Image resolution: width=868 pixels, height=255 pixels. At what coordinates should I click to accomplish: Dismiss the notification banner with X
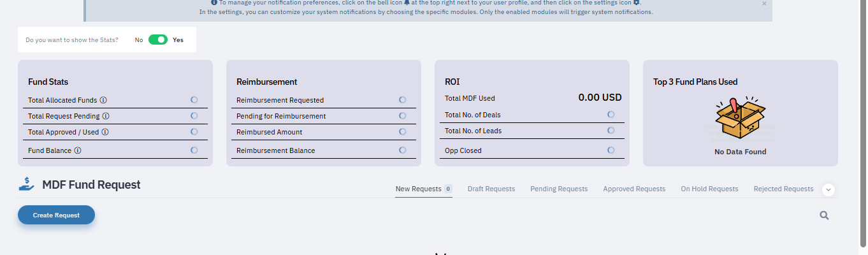764,4
